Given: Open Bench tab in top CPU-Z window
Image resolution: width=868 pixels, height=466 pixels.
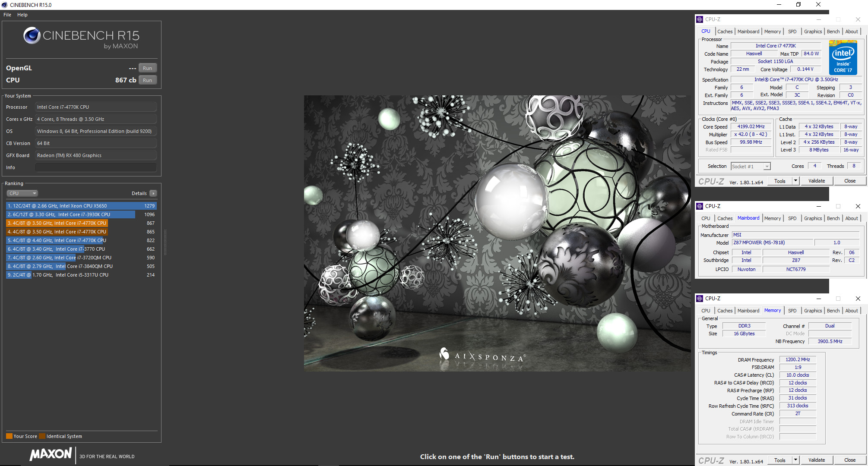Looking at the screenshot, I should 833,31.
